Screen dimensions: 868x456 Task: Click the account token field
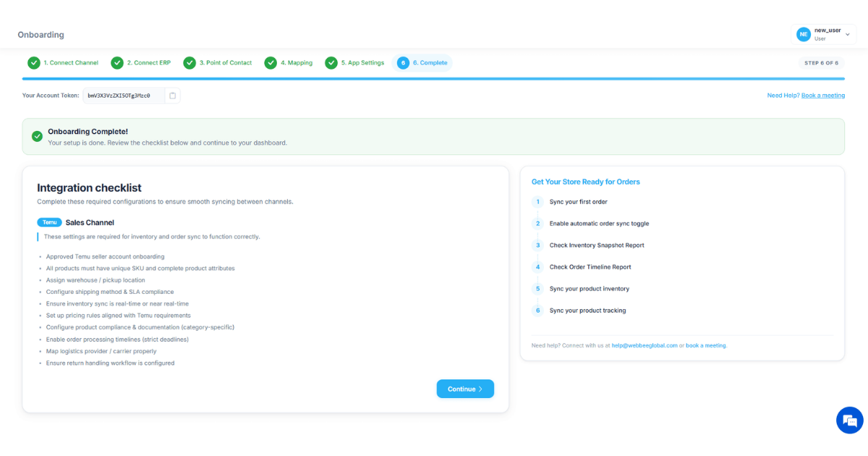point(124,96)
